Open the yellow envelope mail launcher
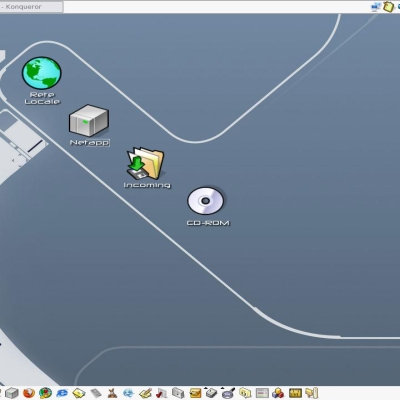 pos(79,393)
